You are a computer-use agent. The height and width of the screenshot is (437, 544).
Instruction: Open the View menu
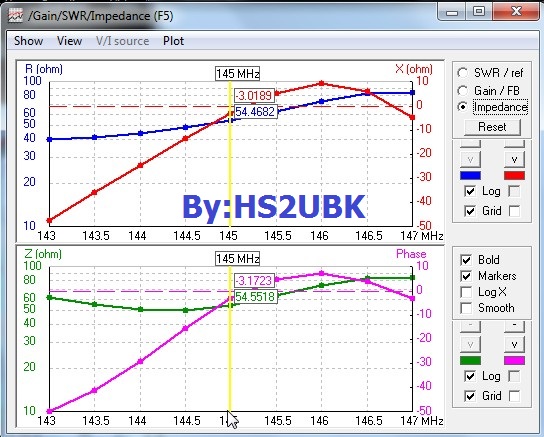[69, 41]
